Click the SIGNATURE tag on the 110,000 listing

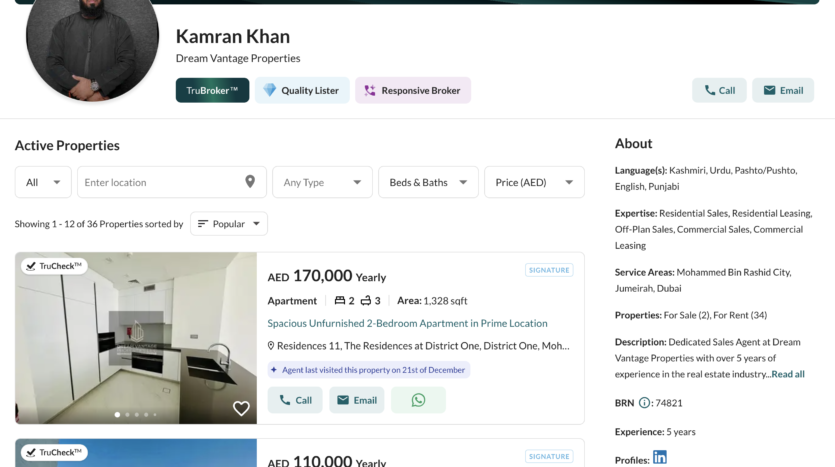click(549, 456)
